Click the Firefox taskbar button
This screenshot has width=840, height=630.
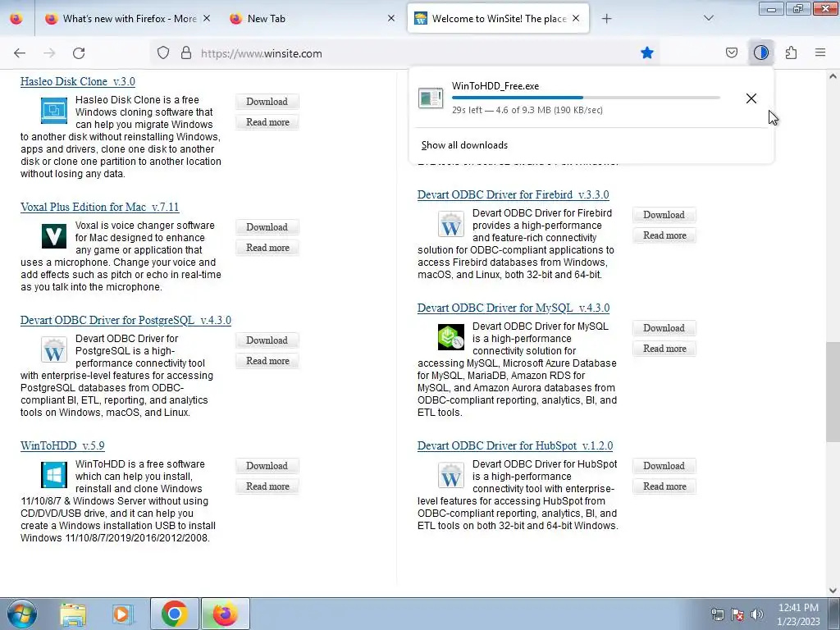pos(225,614)
